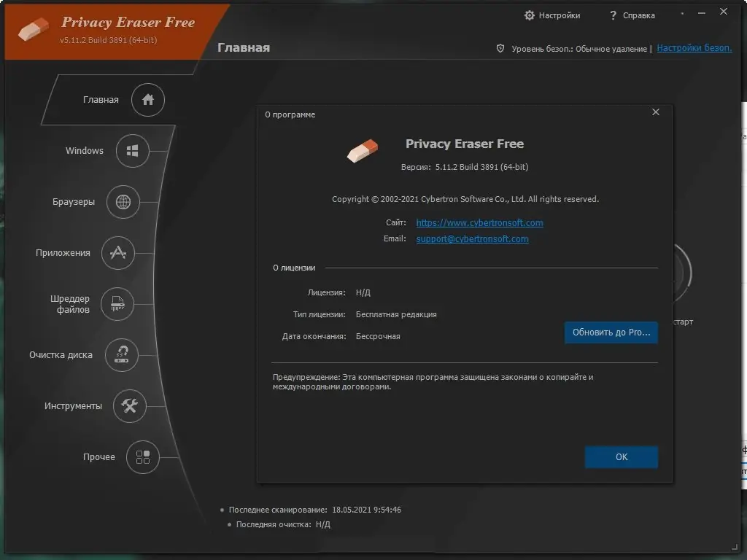
Task: Open Настройки безоп. security settings link
Action: coord(694,47)
